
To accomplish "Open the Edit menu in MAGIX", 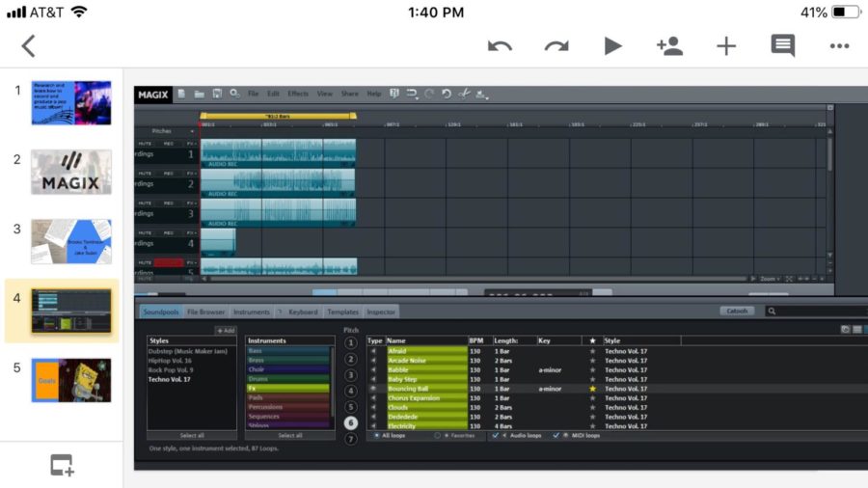I will (x=273, y=95).
